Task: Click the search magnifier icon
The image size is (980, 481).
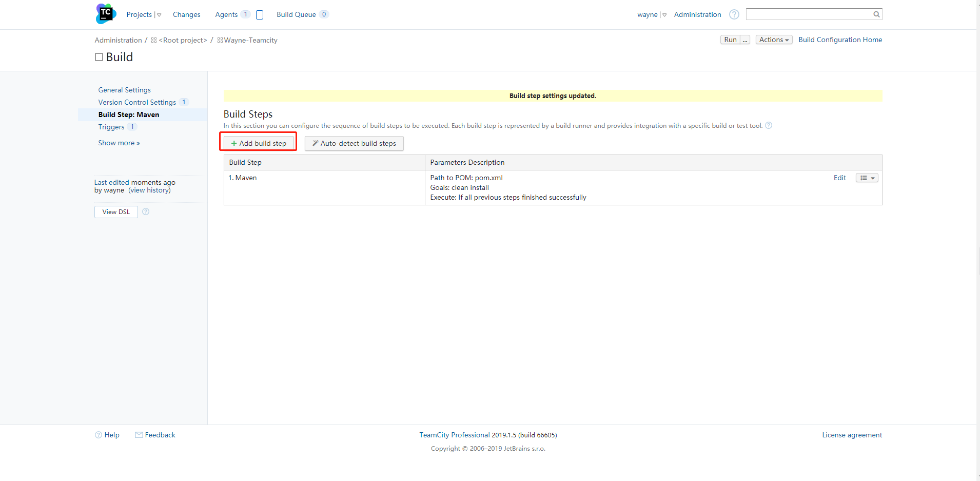Action: pos(876,14)
